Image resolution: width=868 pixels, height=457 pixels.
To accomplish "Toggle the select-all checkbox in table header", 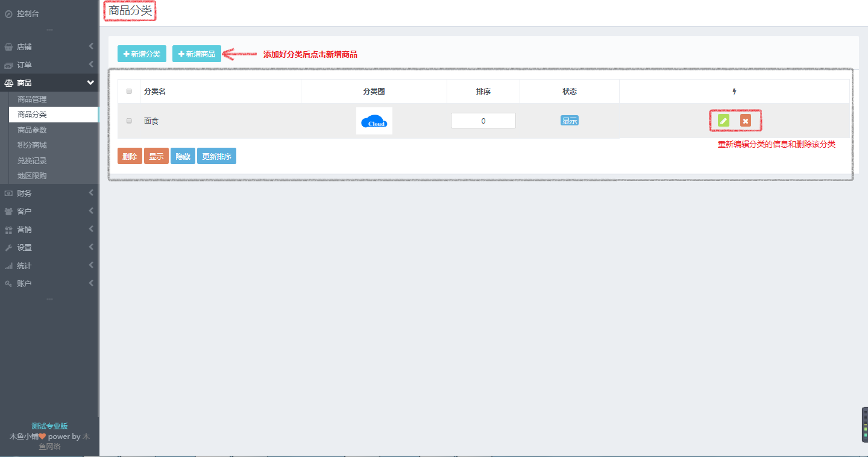I will point(129,92).
